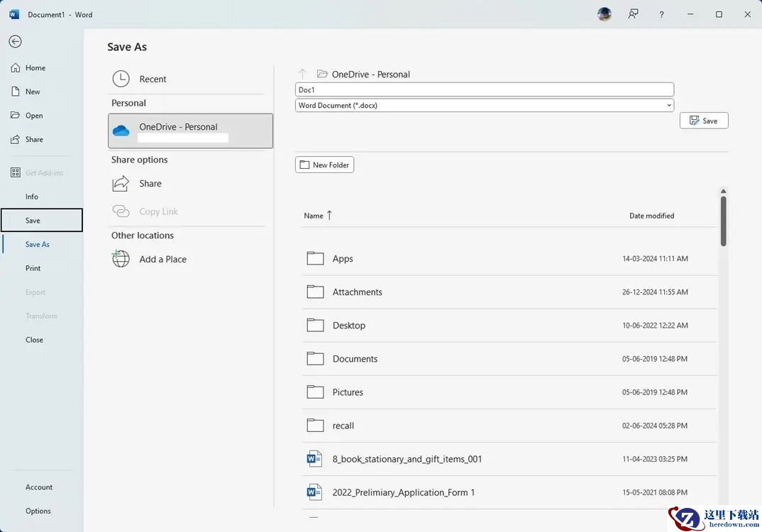The width and height of the screenshot is (762, 532).
Task: Click the date 14-03-2024 11:11 AM
Action: [x=655, y=259]
